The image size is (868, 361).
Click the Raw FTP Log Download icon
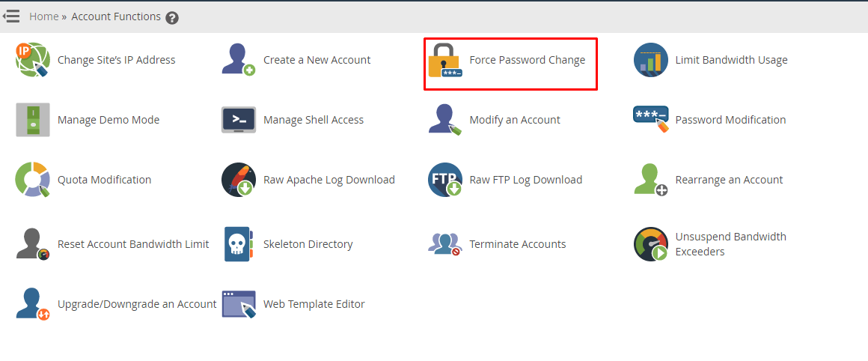tap(445, 180)
